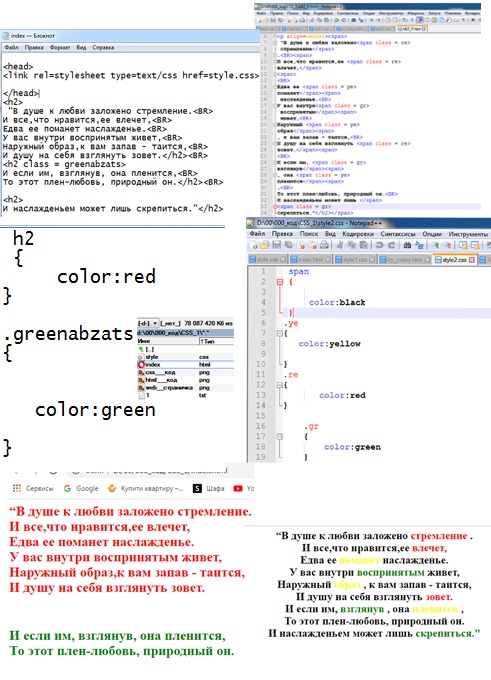Click the Google bookmark in browser bar
491x680 pixels.
tap(81, 488)
